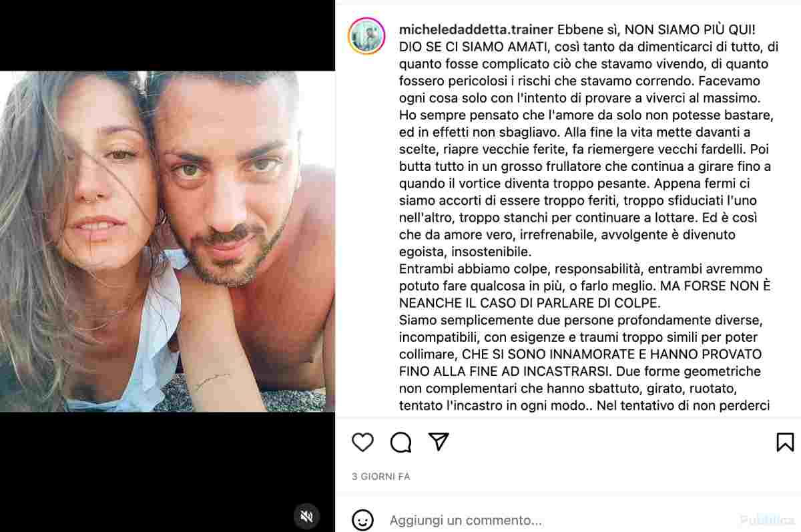Open the emoji picker smiley icon

362,520
